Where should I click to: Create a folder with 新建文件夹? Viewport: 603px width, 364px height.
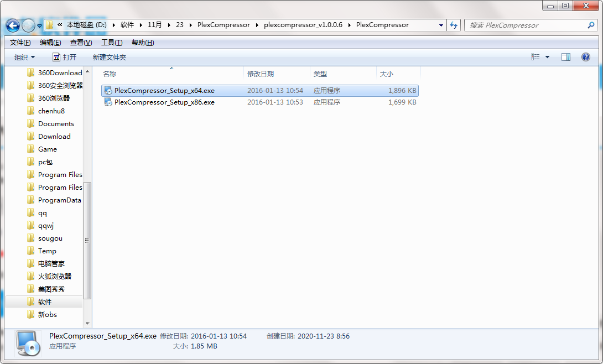pyautogui.click(x=109, y=58)
